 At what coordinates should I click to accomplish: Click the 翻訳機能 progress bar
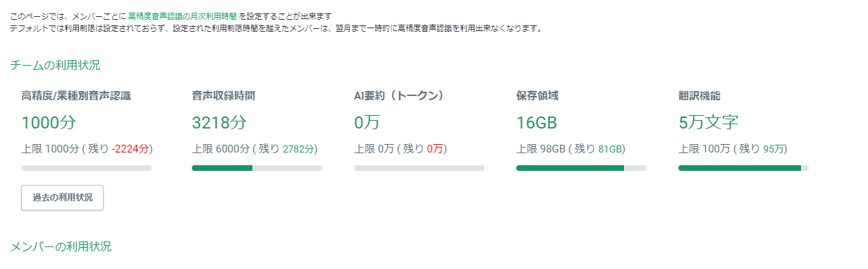[743, 168]
